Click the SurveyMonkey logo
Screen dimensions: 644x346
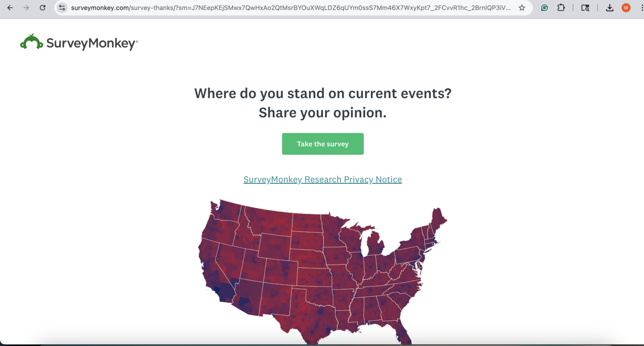(79, 43)
